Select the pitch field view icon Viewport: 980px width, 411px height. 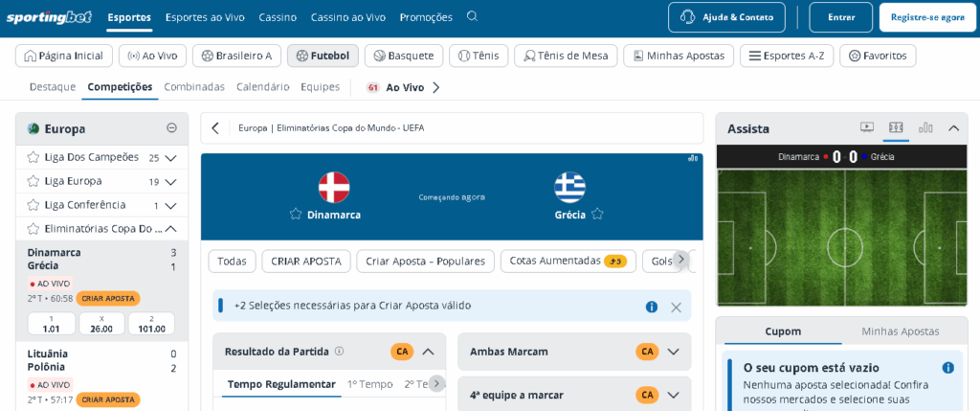click(x=896, y=127)
